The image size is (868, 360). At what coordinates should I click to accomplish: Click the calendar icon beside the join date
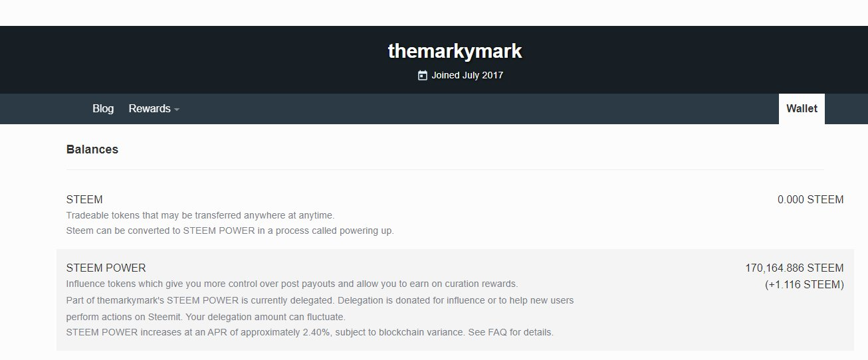coord(422,76)
